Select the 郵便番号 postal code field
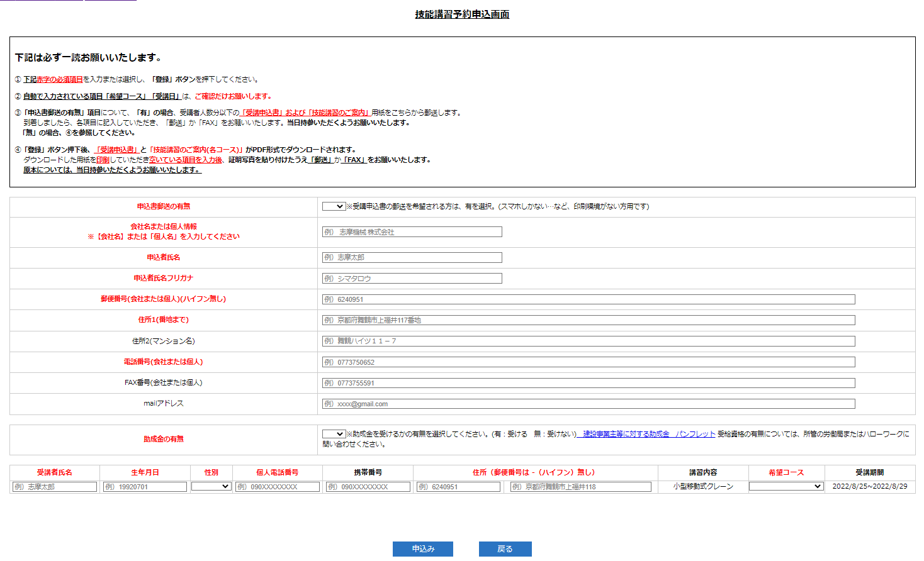Screen dimensions: 924x561 [x=589, y=299]
